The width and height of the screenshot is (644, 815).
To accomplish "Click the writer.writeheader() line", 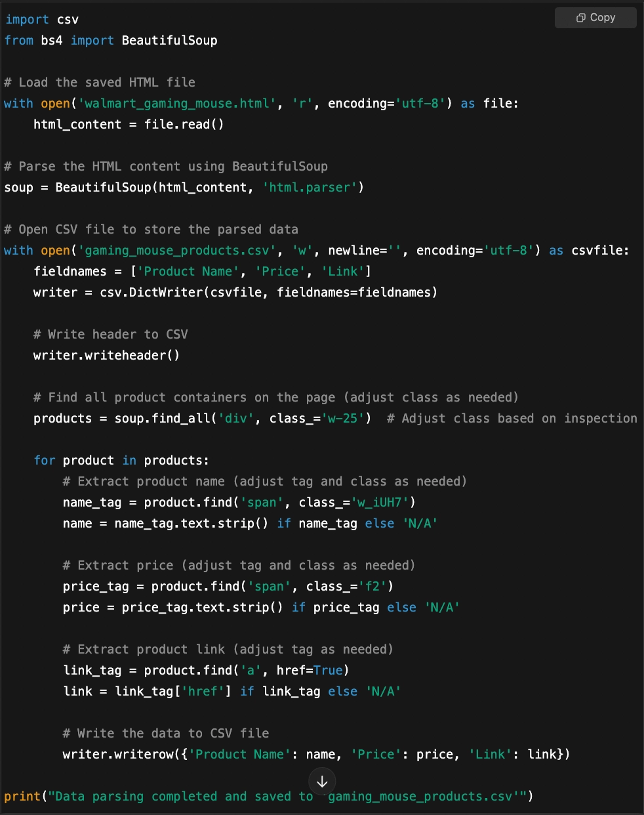I will 106,356.
